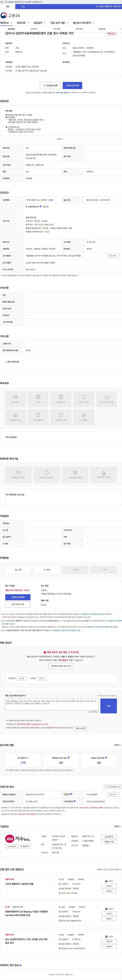Screen dimensions: 122x980
Task: Jump to 우대사항 section tab
Action: 57,29
